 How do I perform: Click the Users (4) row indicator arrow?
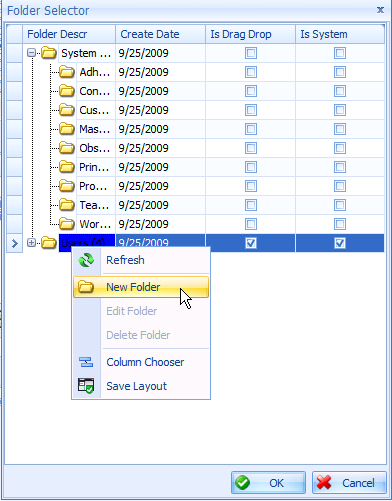click(15, 244)
